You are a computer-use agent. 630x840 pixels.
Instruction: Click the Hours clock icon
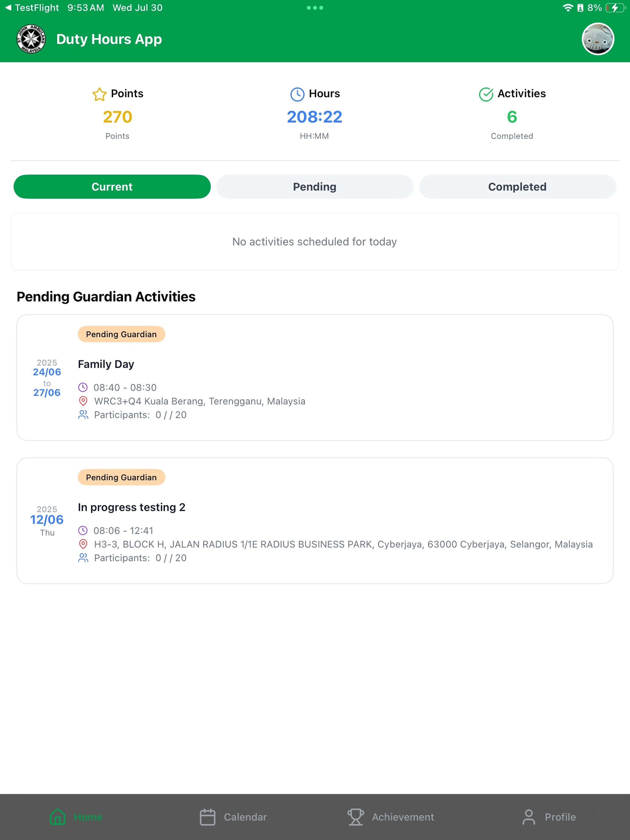297,94
